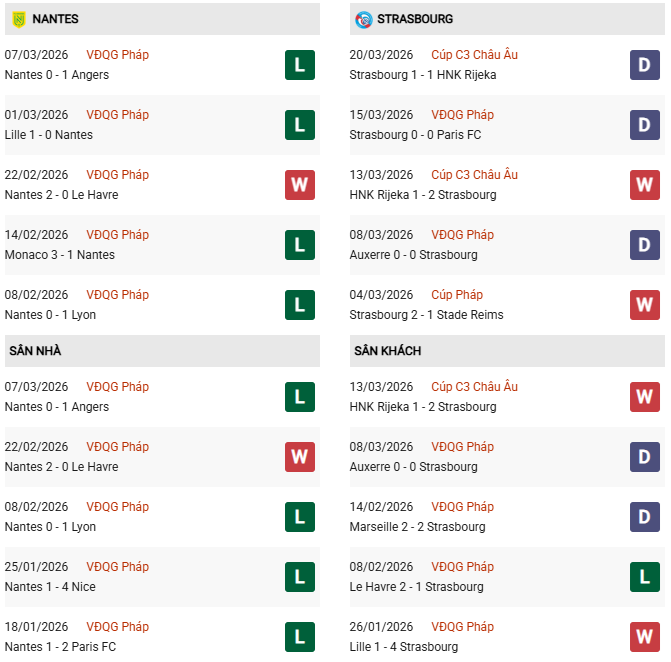The image size is (671, 662).
Task: Click the L badge beside Nantes 1-4 Nice
Action: click(300, 577)
